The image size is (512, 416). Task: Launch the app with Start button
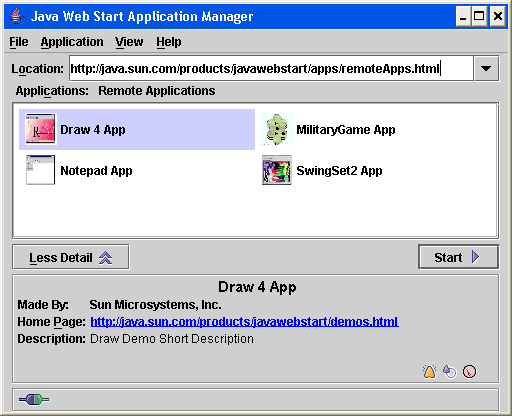[x=458, y=257]
